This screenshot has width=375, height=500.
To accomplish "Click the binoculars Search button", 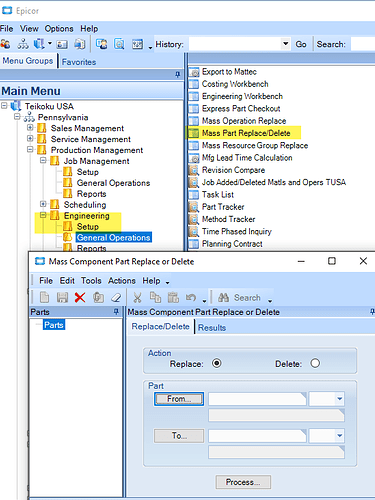I will (x=239, y=297).
